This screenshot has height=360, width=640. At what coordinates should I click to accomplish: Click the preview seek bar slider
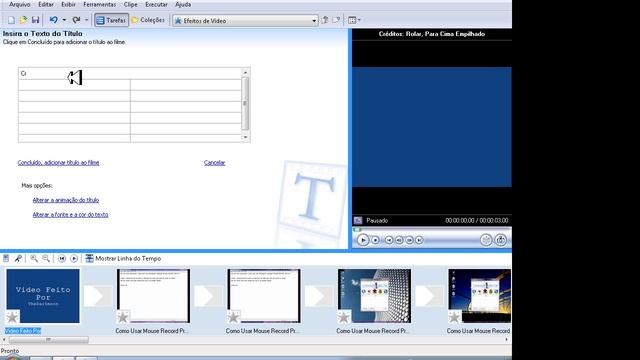357,230
